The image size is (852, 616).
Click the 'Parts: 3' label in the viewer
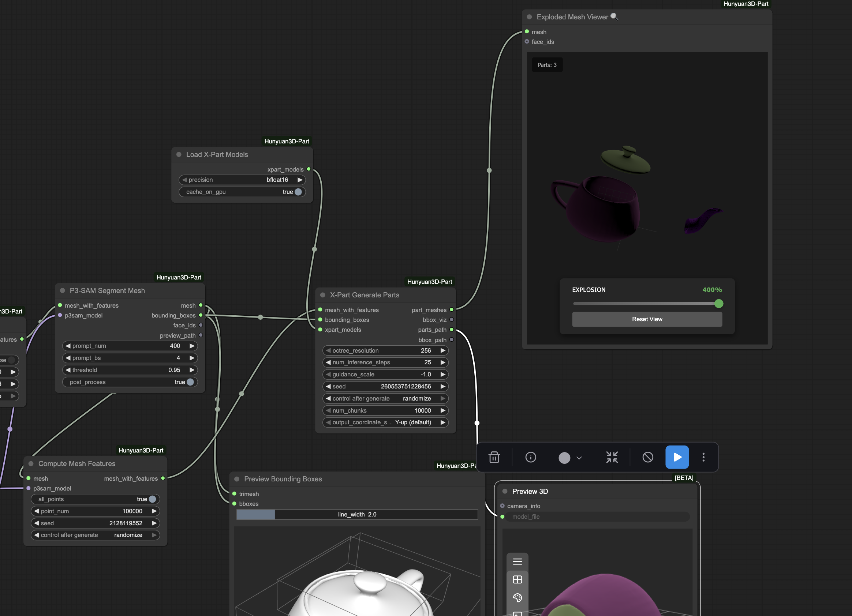pyautogui.click(x=547, y=65)
